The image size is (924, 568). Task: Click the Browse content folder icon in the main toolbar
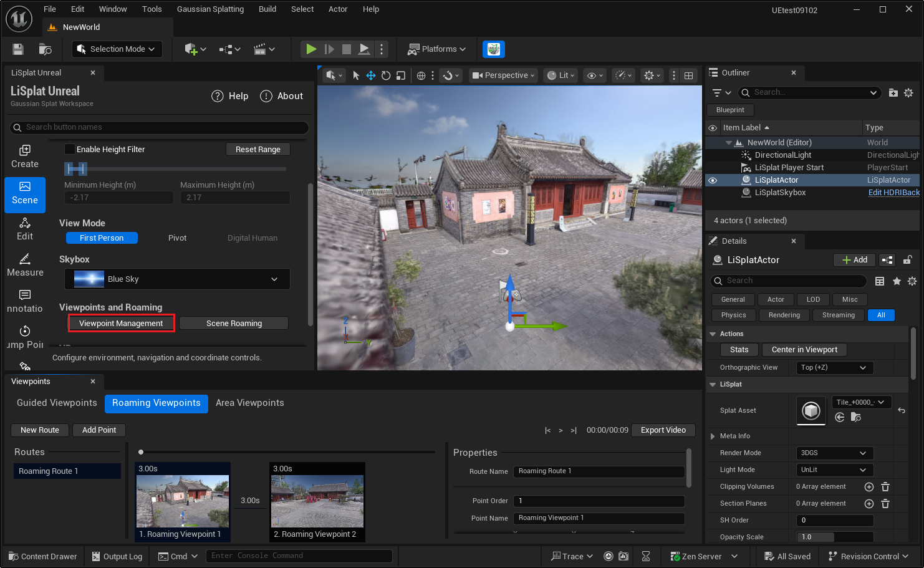[x=45, y=49]
